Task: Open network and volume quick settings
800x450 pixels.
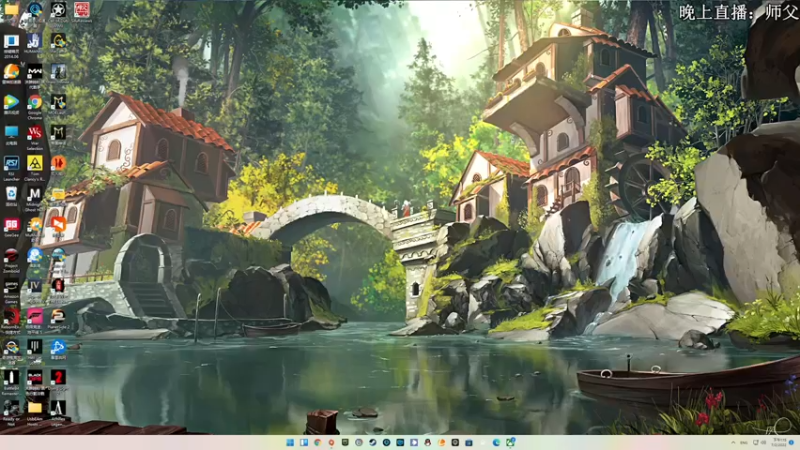Action: pos(760,442)
